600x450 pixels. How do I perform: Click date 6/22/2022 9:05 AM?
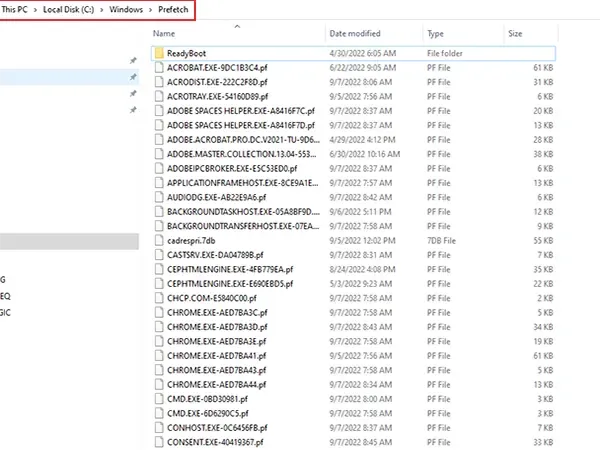(363, 68)
